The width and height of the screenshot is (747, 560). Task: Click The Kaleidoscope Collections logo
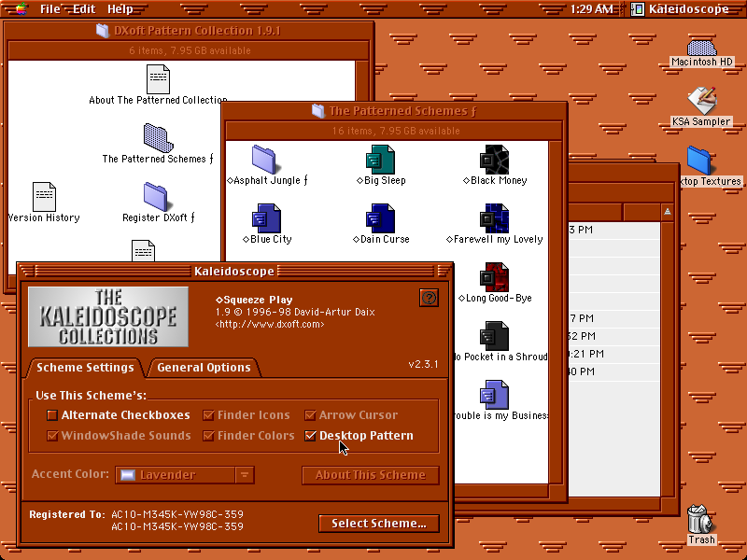coord(108,316)
